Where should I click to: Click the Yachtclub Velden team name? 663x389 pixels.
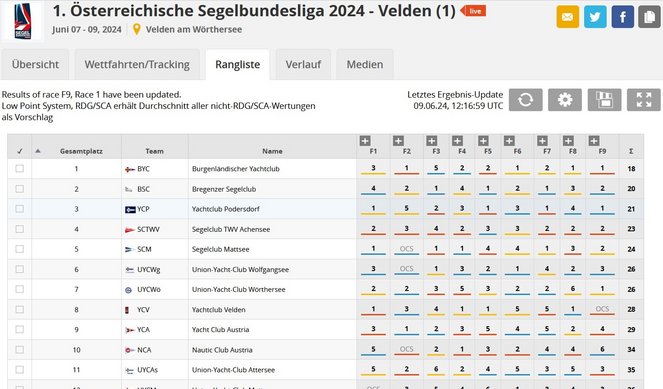pos(219,310)
